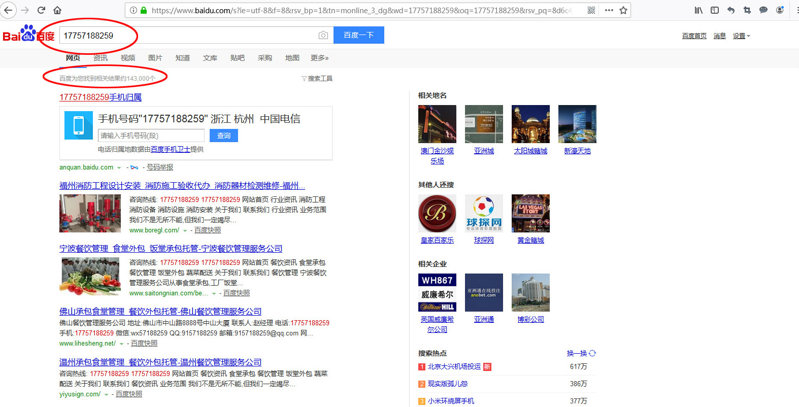Switch to the 文库 tab
799x407 pixels.
(x=210, y=58)
